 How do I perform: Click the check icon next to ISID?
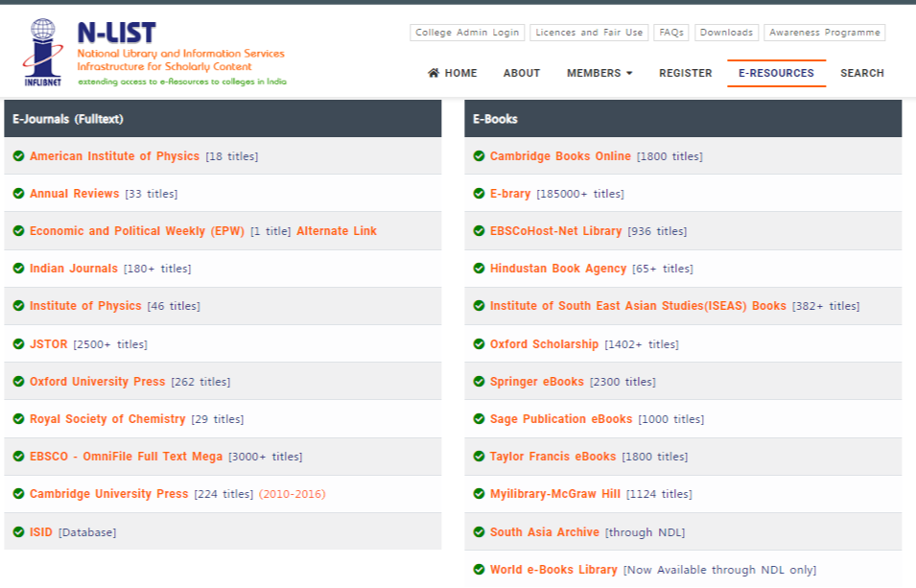tap(18, 532)
